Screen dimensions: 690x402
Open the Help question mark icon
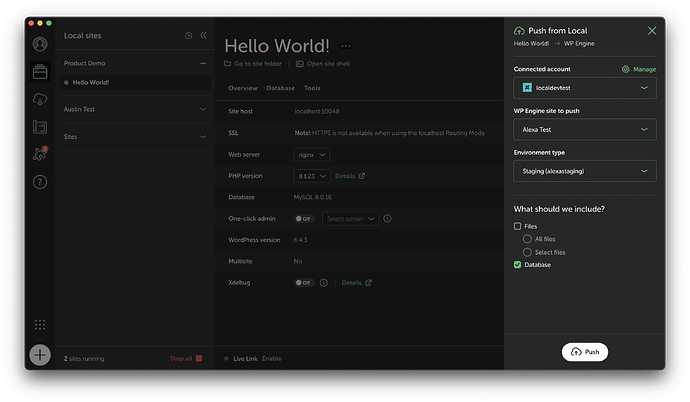(x=40, y=182)
